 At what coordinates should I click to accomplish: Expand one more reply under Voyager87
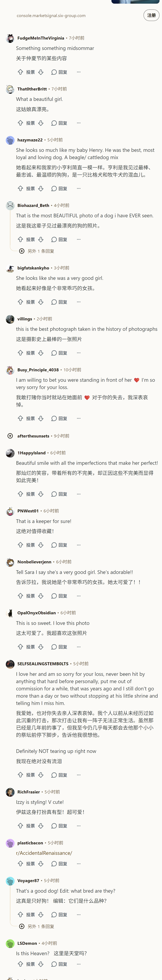pyautogui.click(x=37, y=926)
